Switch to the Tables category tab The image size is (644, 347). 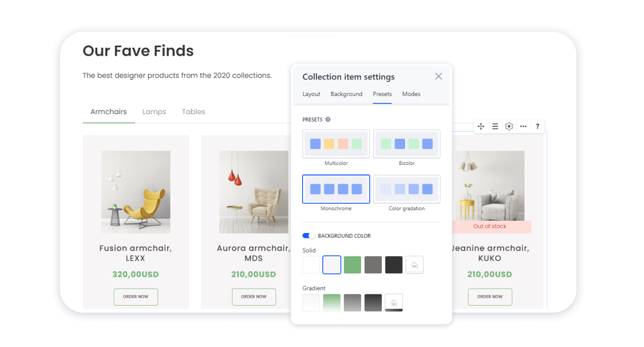[193, 111]
